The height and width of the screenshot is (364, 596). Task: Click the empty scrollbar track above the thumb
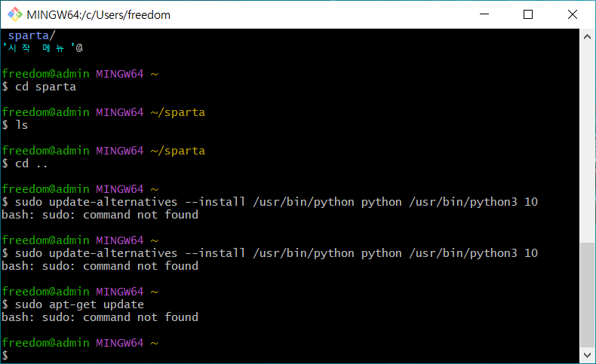coord(587,143)
